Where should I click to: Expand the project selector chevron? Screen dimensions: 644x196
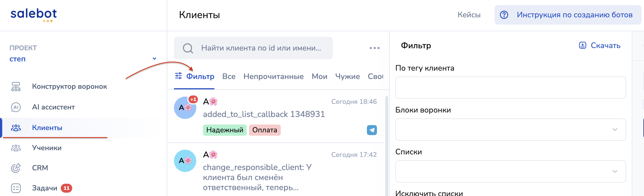coord(154,59)
